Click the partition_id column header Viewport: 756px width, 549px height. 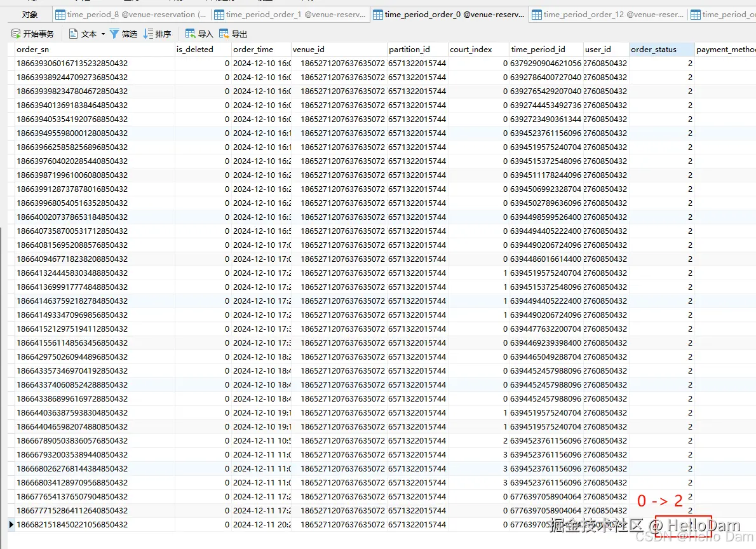[x=417, y=49]
